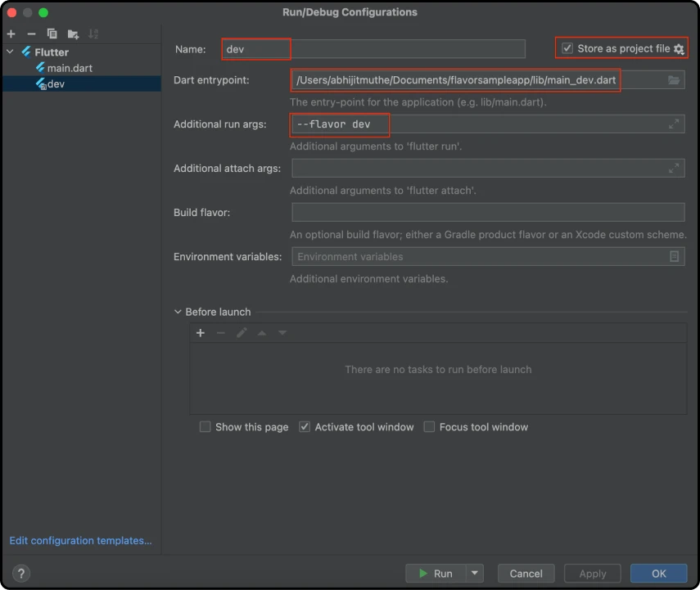
Task: Open the Store as project file gear settings
Action: pyautogui.click(x=679, y=49)
